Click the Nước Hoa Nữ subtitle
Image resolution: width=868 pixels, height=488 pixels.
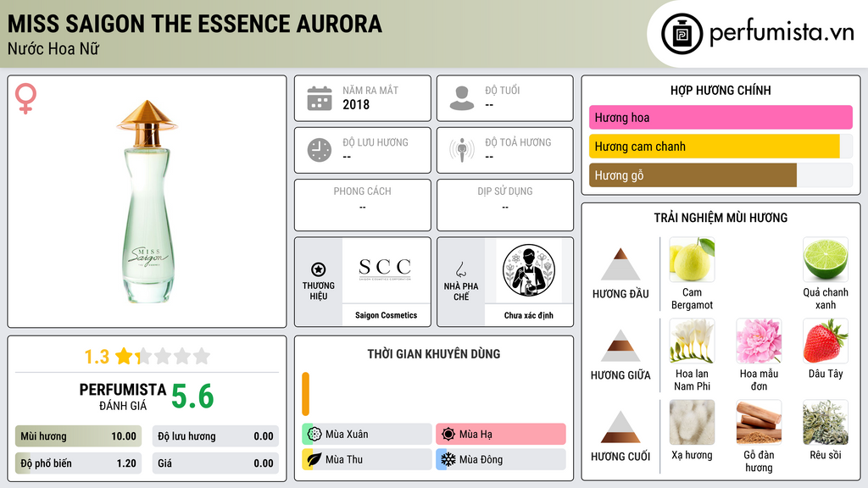click(53, 48)
